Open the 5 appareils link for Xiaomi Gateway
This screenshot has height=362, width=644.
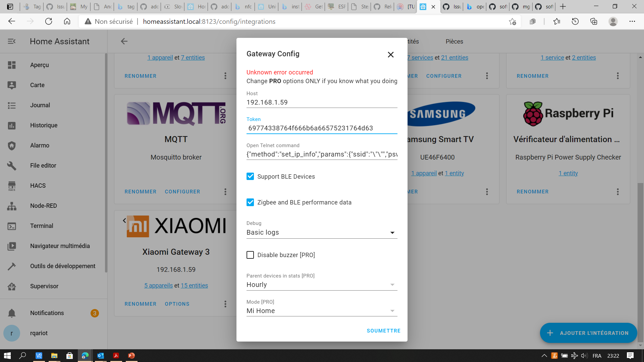(x=158, y=285)
